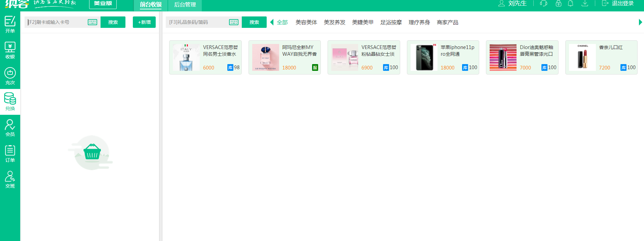Choose the 苹果iphone11pro product card
644x241 pixels.
443,57
